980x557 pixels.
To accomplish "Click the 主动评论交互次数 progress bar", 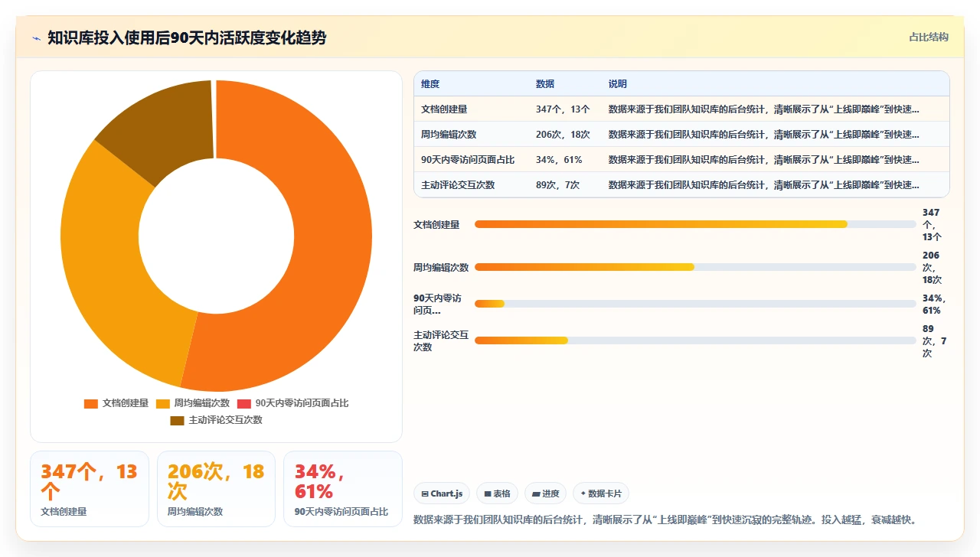I will coord(695,340).
